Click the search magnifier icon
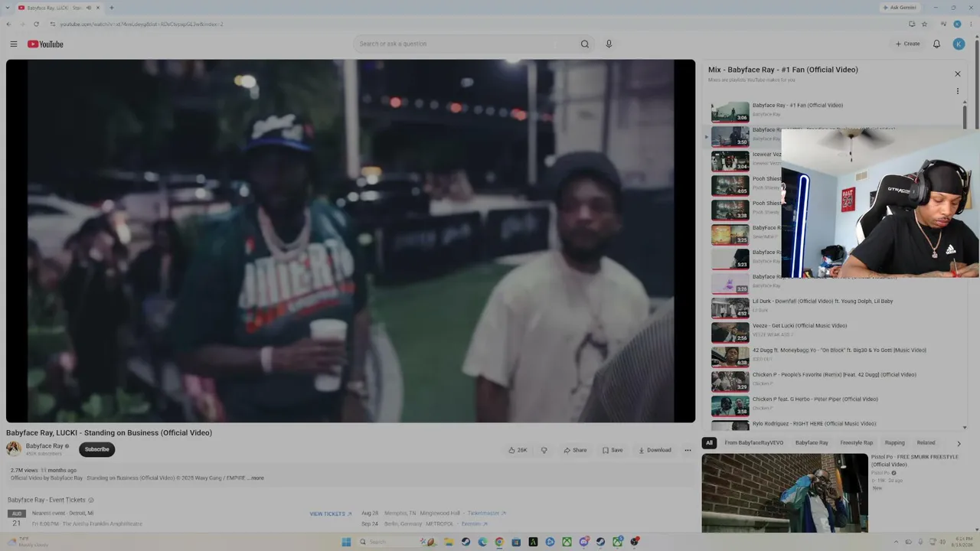This screenshot has height=551, width=980. coord(585,44)
